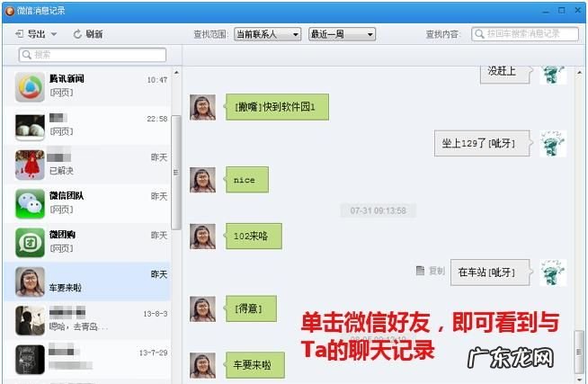Click the contact search box in sidebar
This screenshot has width=588, height=384.
93,55
